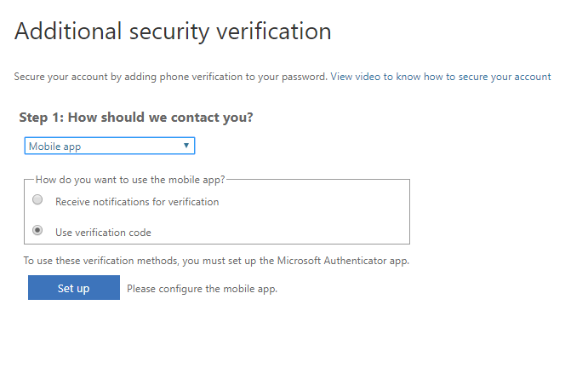The width and height of the screenshot is (588, 374).
Task: Click the "Step 1: How should we contact you?" heading
Action: [x=136, y=118]
